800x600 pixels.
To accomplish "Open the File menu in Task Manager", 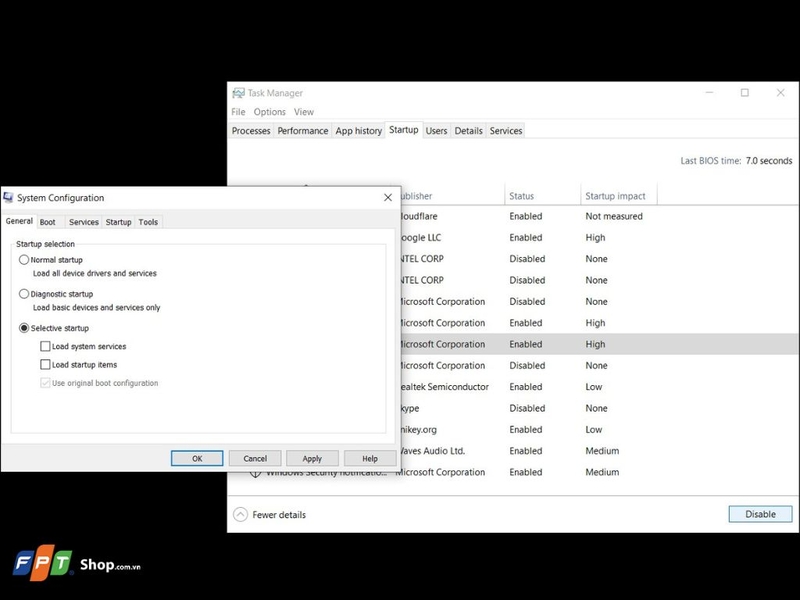I will click(x=238, y=112).
